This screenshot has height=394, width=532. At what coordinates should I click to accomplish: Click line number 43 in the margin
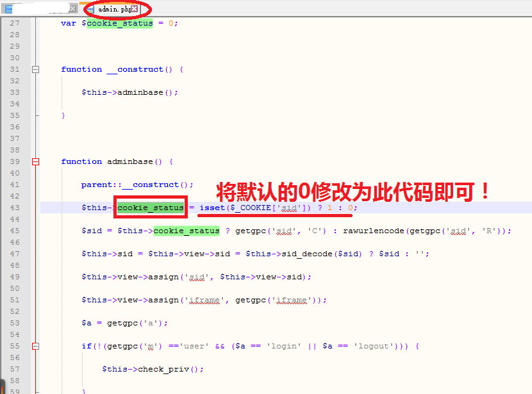coord(14,207)
